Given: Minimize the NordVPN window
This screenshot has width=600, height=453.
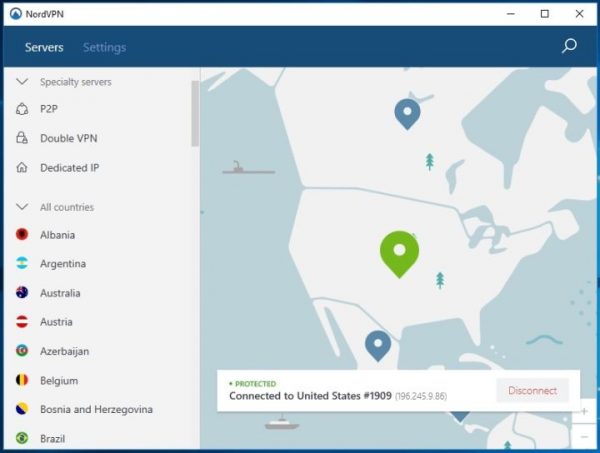Looking at the screenshot, I should click(510, 14).
